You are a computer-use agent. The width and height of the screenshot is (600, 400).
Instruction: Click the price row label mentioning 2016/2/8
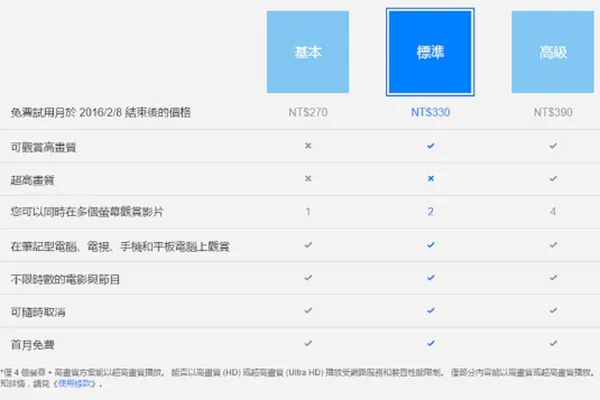[101, 113]
